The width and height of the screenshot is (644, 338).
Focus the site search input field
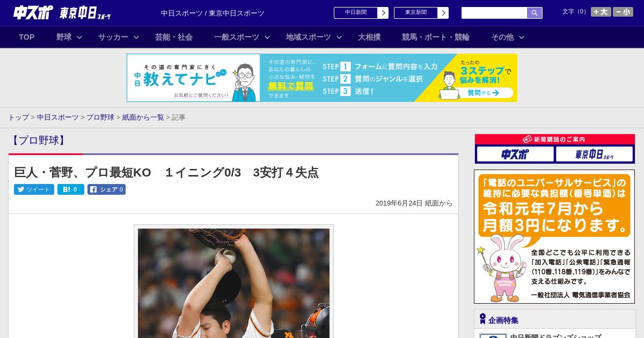[x=494, y=13]
